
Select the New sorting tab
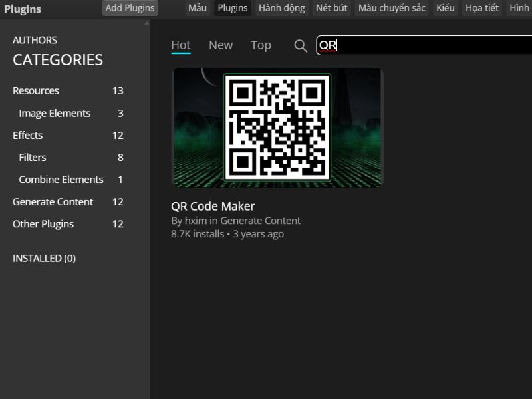(x=221, y=45)
